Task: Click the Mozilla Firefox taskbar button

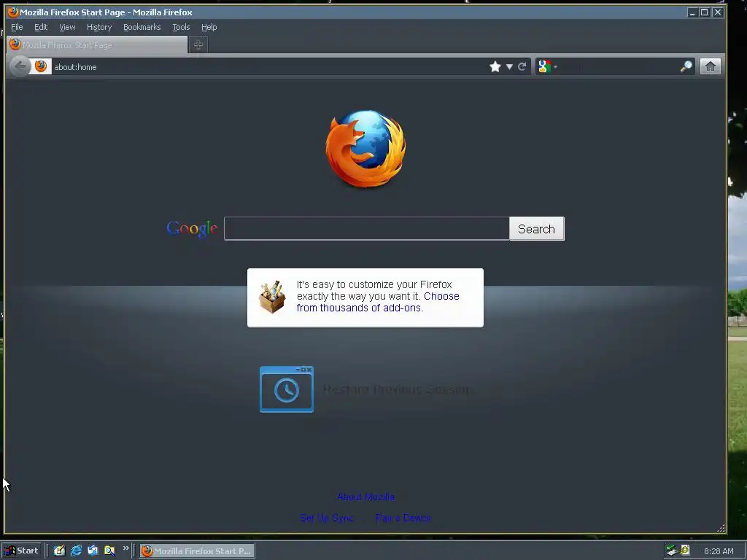Action: (x=197, y=551)
